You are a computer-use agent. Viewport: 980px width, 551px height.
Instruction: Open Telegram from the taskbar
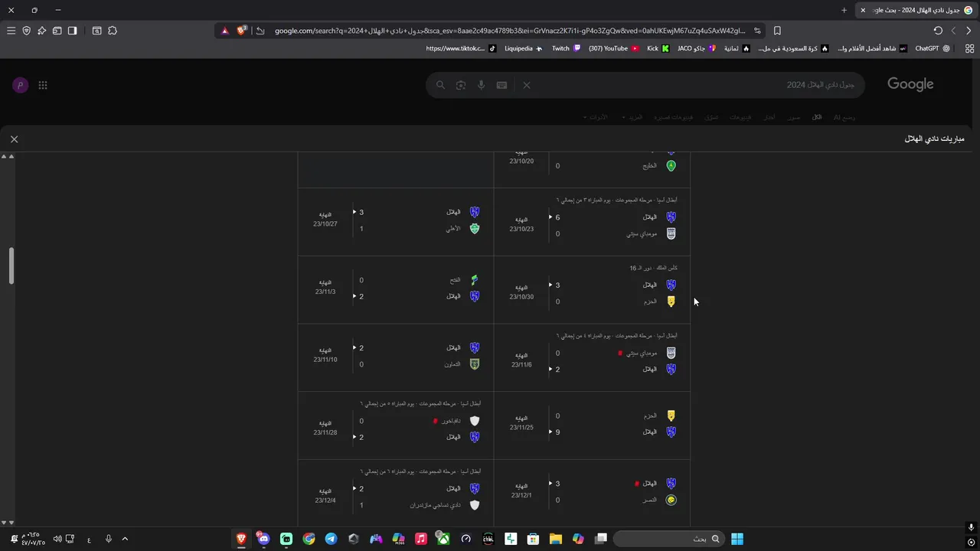pos(331,539)
